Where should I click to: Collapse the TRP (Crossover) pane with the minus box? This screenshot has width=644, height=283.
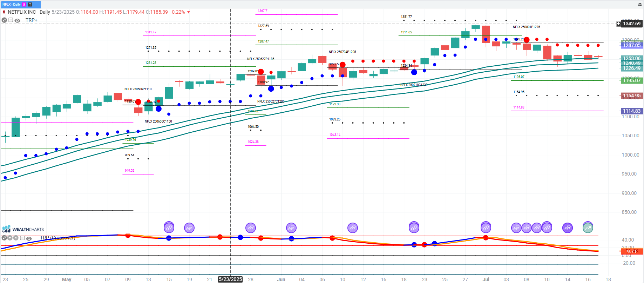click(22, 238)
